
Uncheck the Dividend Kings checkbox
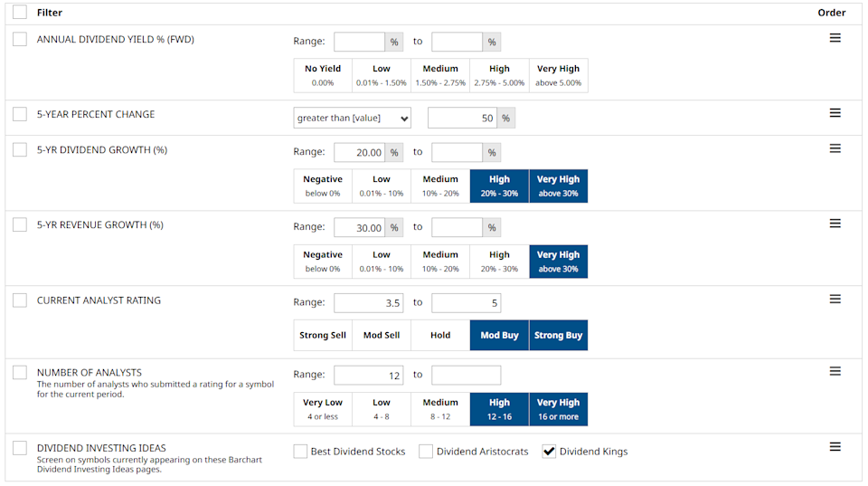point(549,452)
